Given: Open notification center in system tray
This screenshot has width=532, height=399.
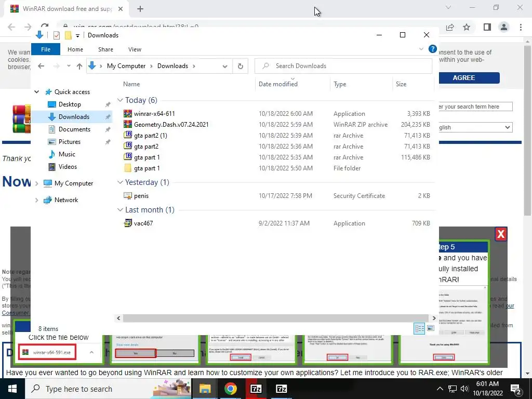Looking at the screenshot, I should 516,389.
